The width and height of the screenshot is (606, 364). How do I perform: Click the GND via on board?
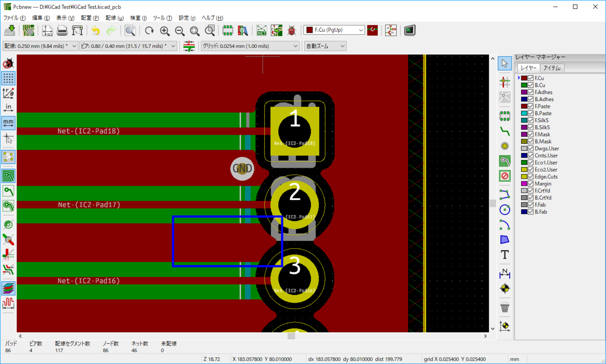242,169
